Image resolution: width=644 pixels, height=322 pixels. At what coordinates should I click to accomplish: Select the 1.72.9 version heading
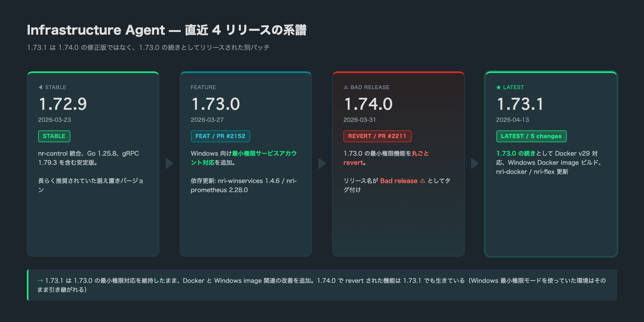click(63, 104)
